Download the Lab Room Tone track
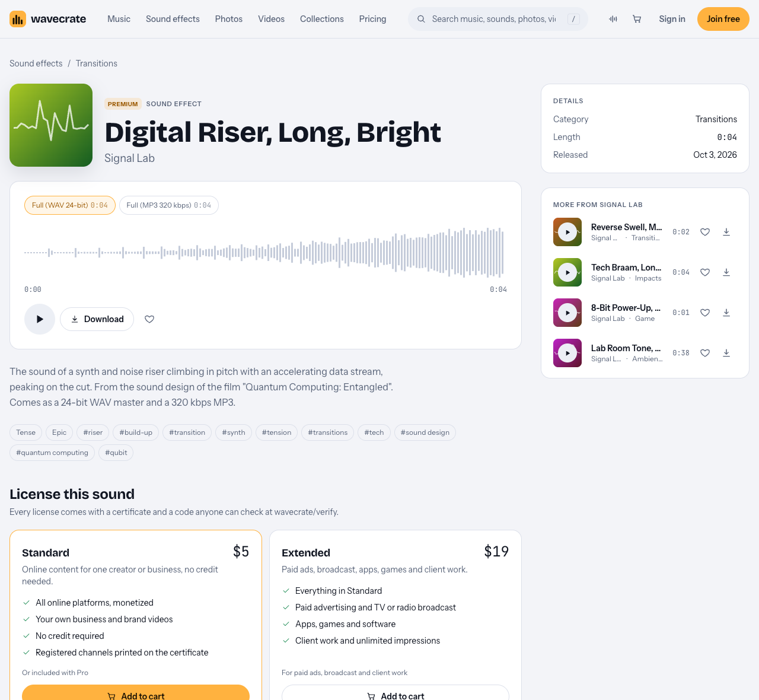The height and width of the screenshot is (700, 759). point(726,353)
